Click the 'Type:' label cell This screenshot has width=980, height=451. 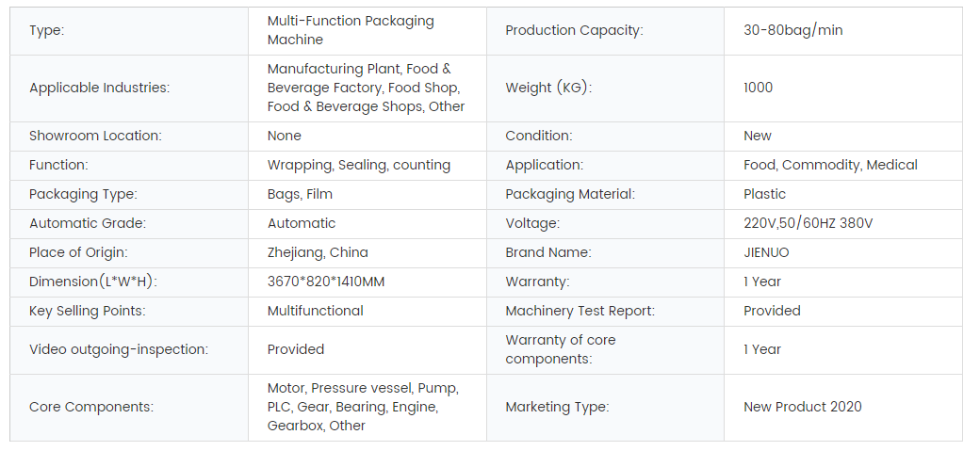pyautogui.click(x=47, y=31)
